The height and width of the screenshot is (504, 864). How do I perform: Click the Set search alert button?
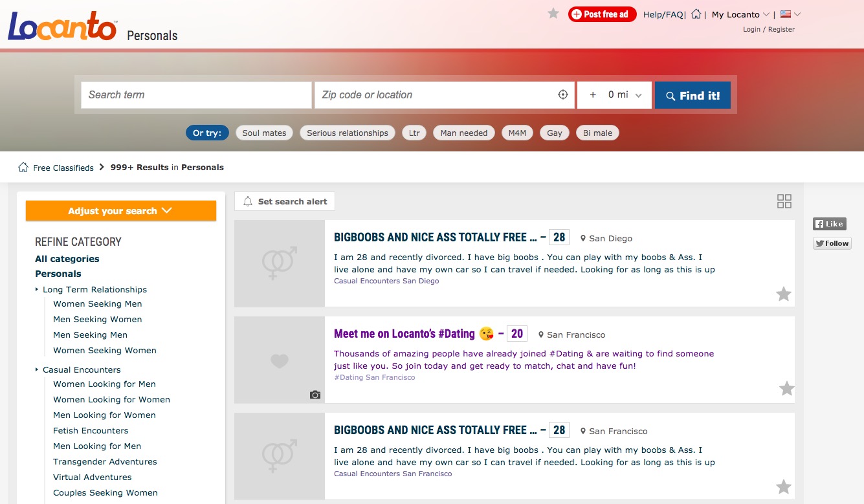tap(285, 201)
